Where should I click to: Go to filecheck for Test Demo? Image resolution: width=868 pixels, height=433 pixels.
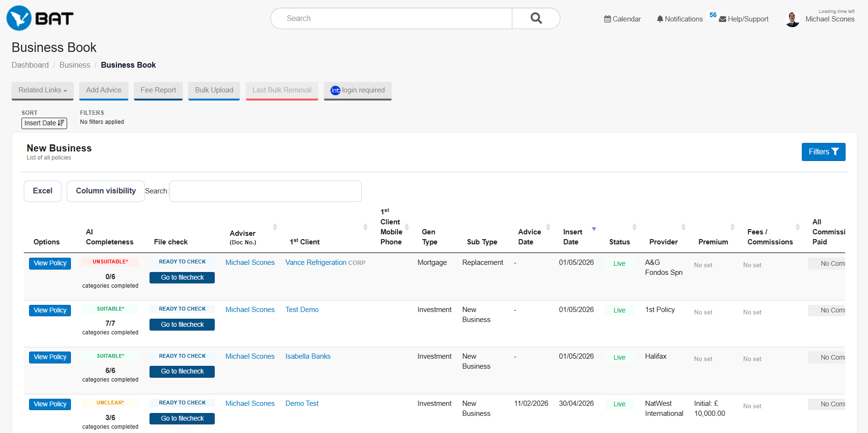tap(182, 325)
